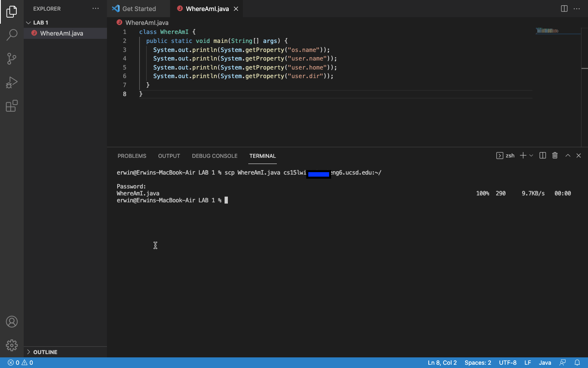Image resolution: width=588 pixels, height=368 pixels.
Task: Click the Password: line in terminal
Action: click(x=131, y=186)
